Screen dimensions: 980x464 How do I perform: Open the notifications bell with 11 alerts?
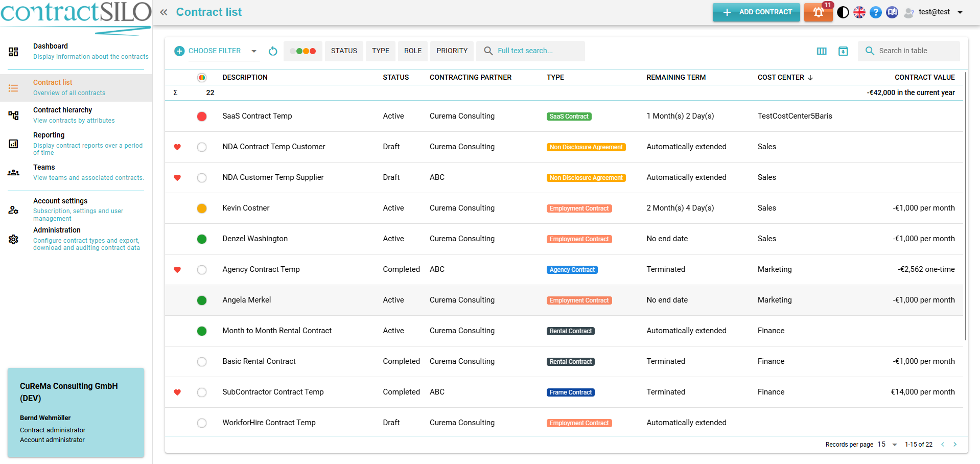[x=818, y=12]
